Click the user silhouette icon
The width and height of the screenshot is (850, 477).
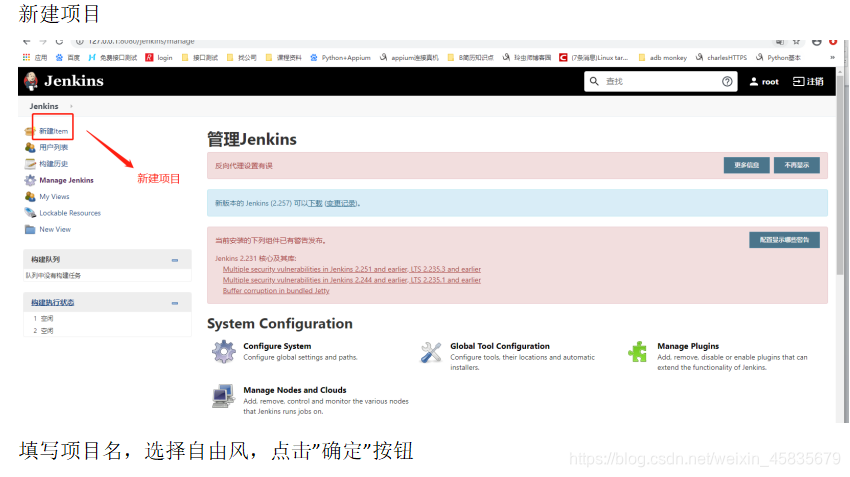pyautogui.click(x=754, y=82)
